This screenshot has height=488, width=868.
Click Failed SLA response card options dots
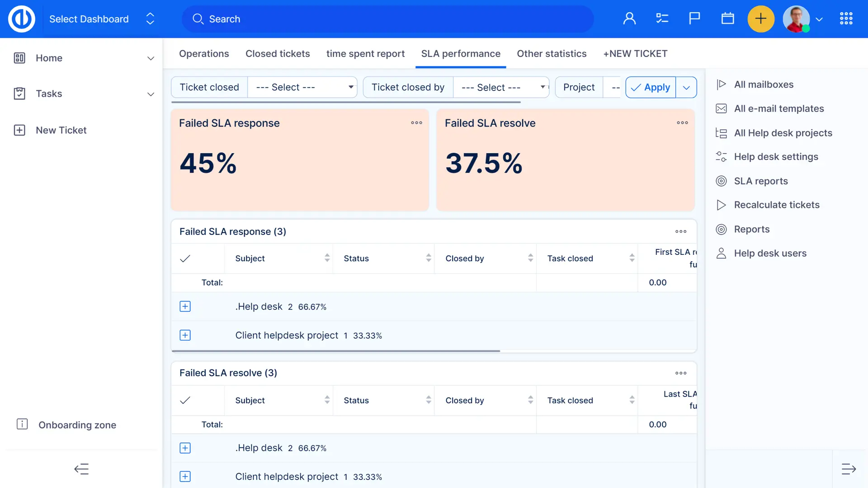(x=416, y=123)
